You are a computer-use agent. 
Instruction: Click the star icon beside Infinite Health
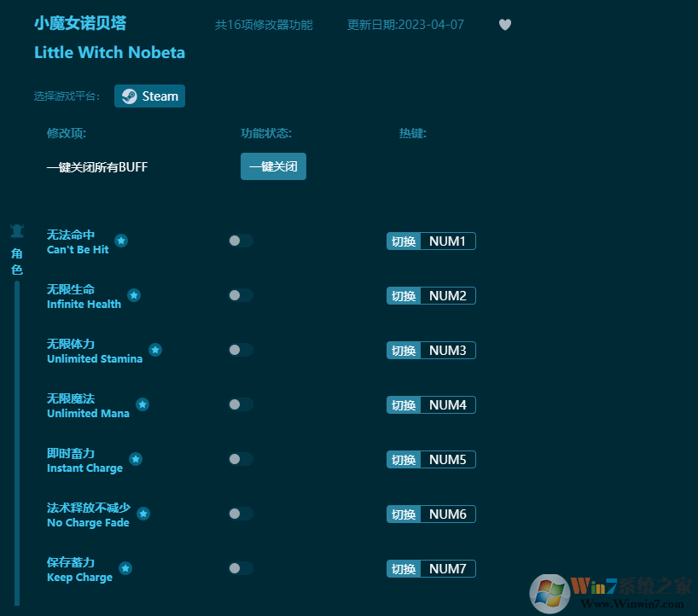pyautogui.click(x=134, y=295)
